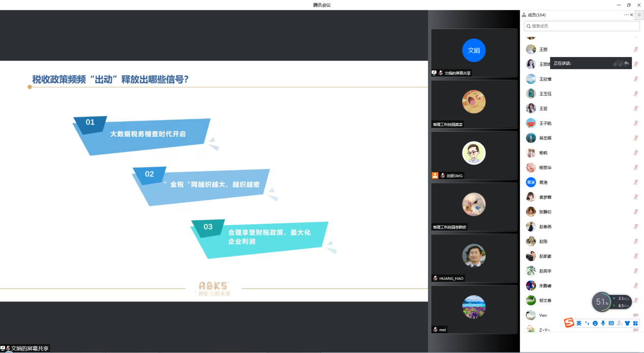Open the members panel more options (…)
The image size is (644, 353).
[x=626, y=15]
